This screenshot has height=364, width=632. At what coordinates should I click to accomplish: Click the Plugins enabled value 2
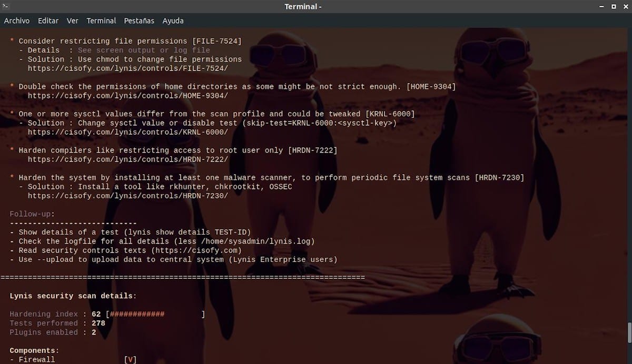(94, 332)
